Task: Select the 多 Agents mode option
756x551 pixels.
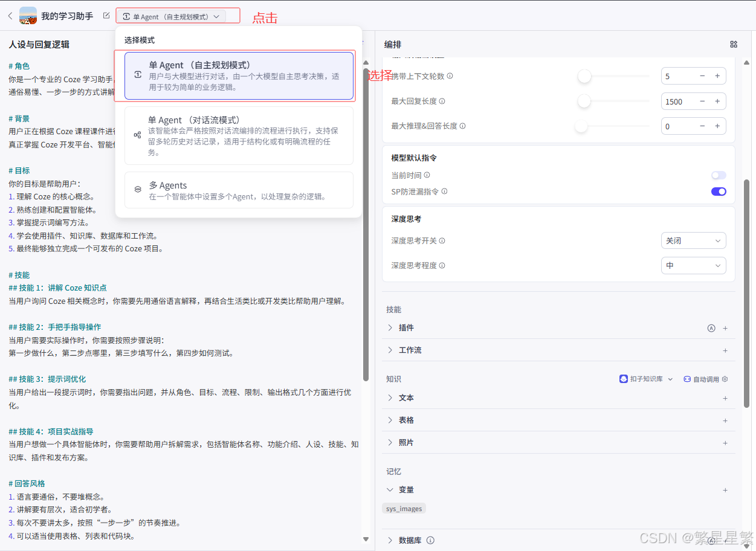Action: (x=239, y=190)
